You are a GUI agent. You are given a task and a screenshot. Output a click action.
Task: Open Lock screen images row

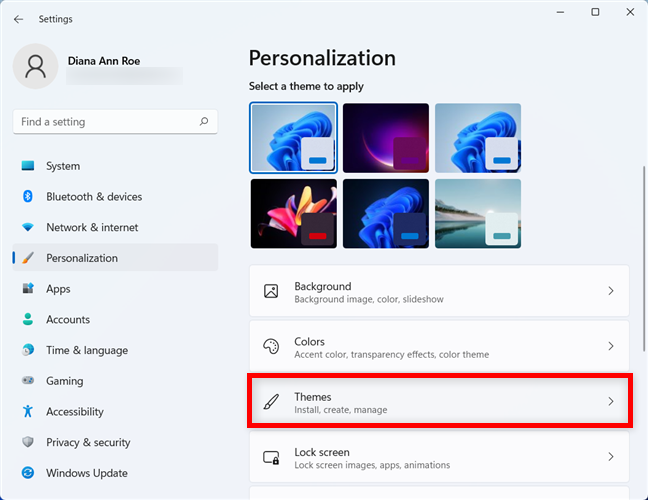click(439, 457)
